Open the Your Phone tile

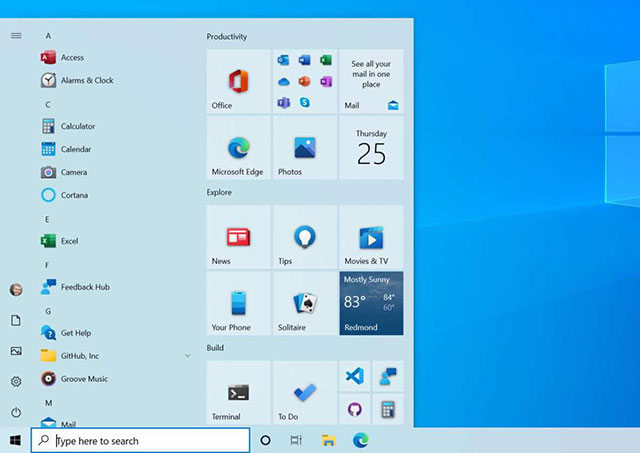238,303
